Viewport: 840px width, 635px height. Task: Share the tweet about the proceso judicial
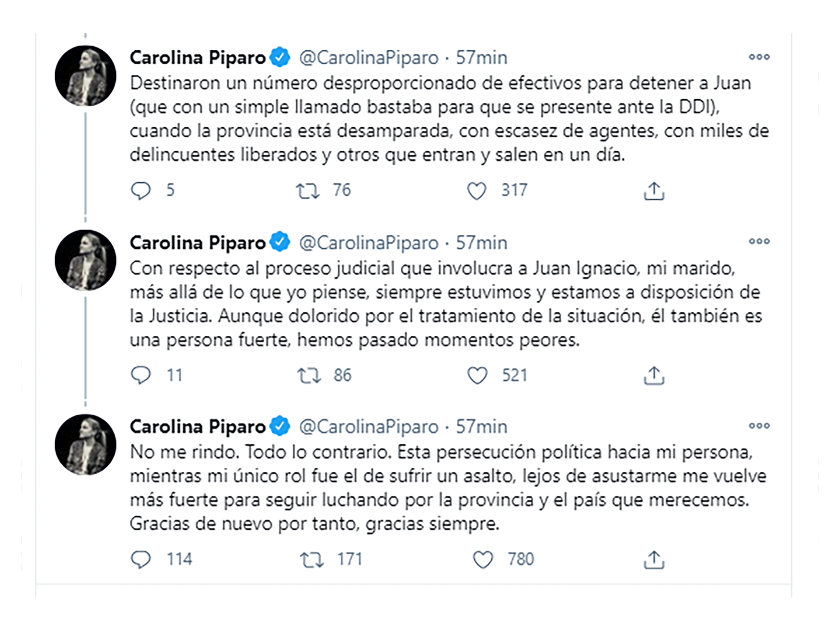pos(654,376)
